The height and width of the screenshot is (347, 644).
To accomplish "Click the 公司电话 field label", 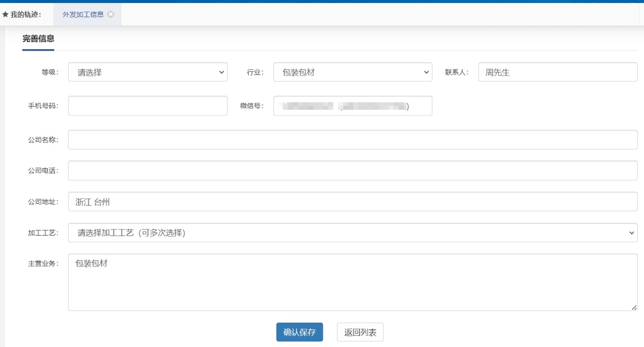I will (44, 171).
